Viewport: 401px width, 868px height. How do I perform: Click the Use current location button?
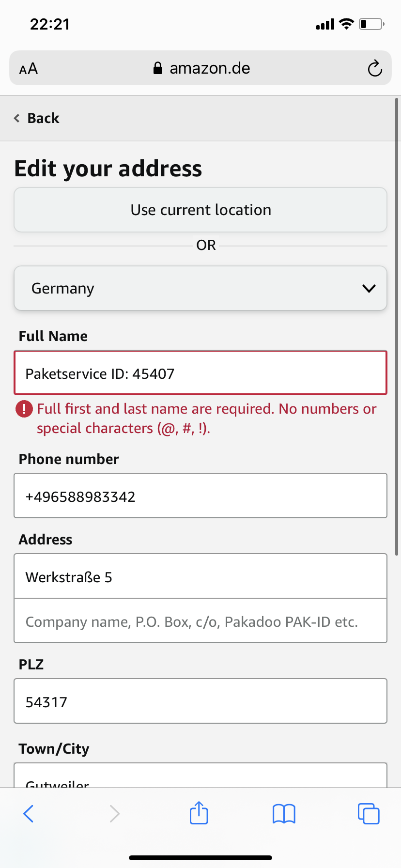pos(200,210)
